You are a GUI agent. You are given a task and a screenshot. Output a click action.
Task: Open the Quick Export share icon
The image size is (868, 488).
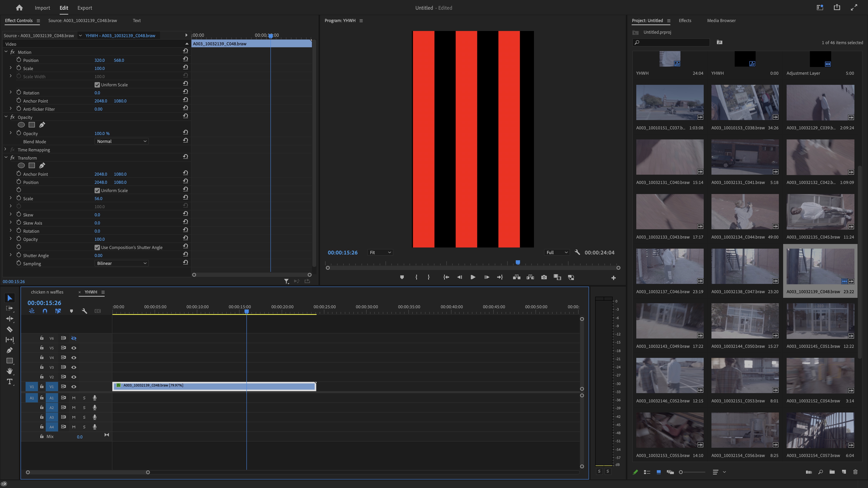pos(837,7)
